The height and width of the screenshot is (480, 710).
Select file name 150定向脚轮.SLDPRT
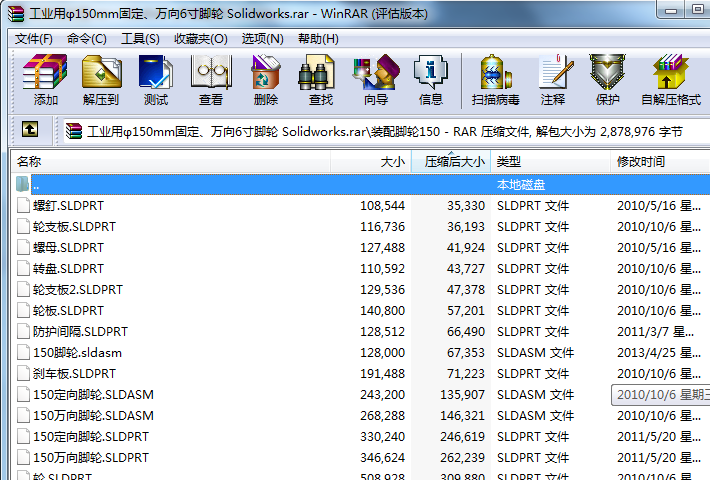coord(91,437)
